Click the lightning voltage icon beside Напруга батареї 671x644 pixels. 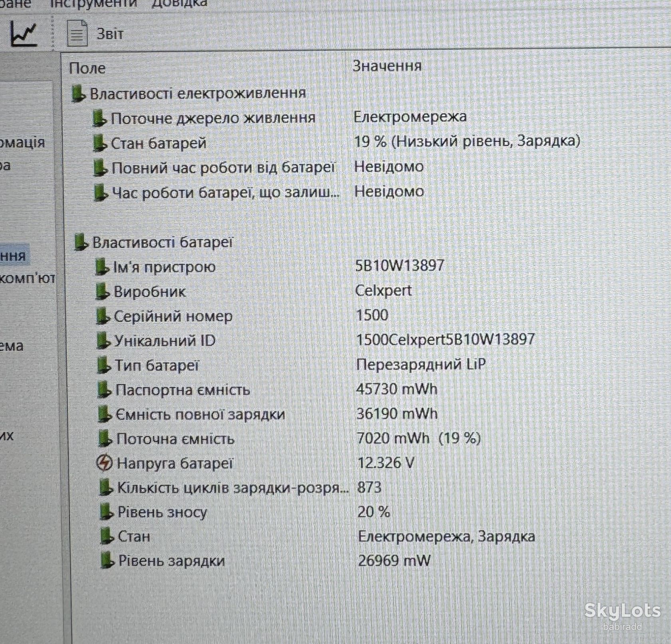click(x=105, y=463)
